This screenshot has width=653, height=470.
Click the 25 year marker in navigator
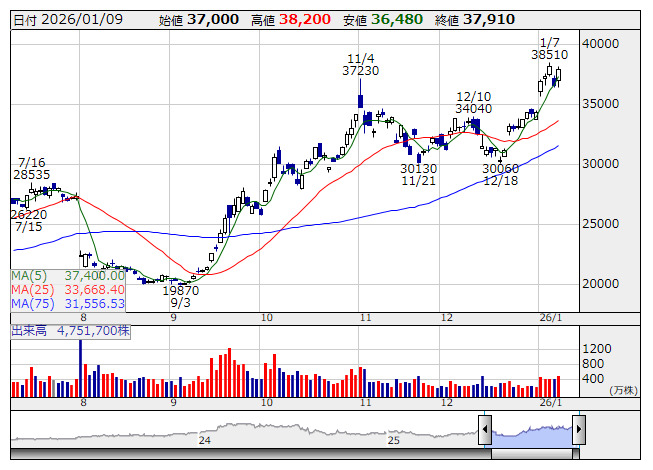point(394,440)
